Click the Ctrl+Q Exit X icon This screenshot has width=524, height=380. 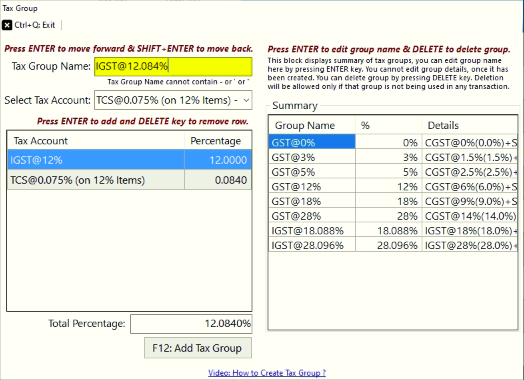pos(7,25)
